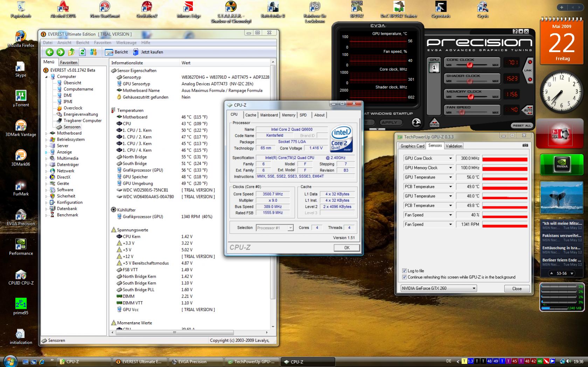The height and width of the screenshot is (367, 588).
Task: Click RESET ALL in EVGA Precision
Action: pyautogui.click(x=521, y=126)
